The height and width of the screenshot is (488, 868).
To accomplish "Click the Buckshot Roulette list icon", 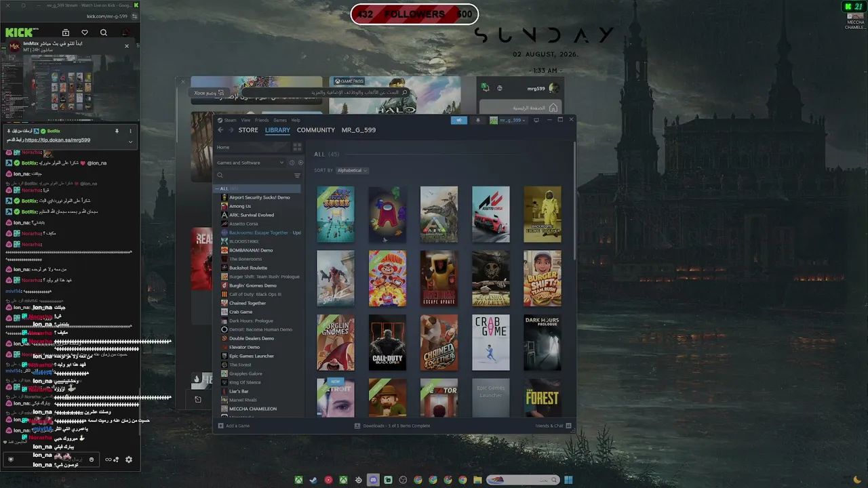I will (224, 268).
